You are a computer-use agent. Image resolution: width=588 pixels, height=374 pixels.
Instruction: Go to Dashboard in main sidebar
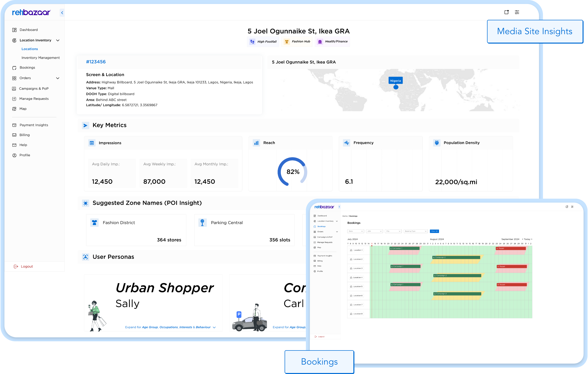click(29, 30)
